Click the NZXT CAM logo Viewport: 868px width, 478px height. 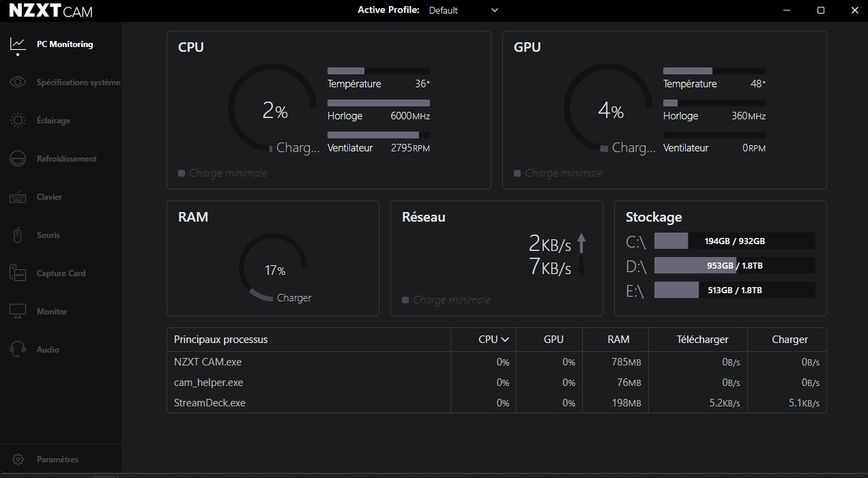[x=51, y=11]
